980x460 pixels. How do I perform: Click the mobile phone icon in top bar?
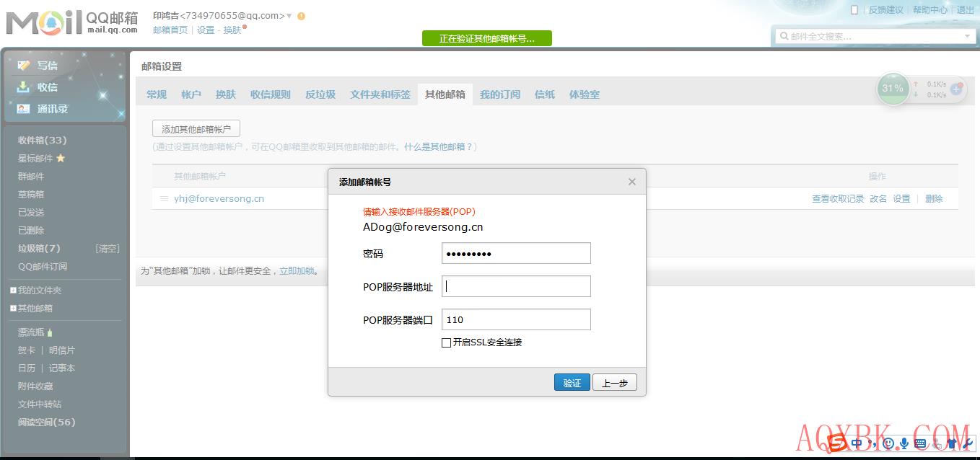tap(854, 10)
